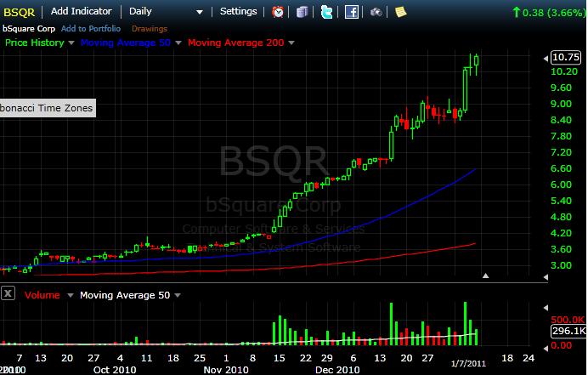Click the Fibonacci Time Zones label

point(48,108)
